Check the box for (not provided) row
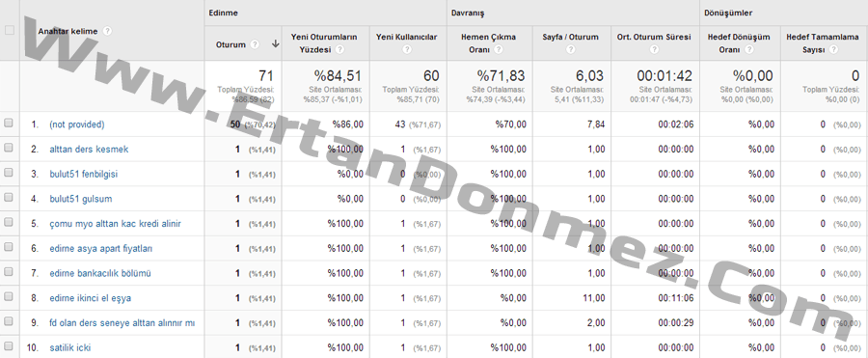868x358 pixels. coord(9,124)
